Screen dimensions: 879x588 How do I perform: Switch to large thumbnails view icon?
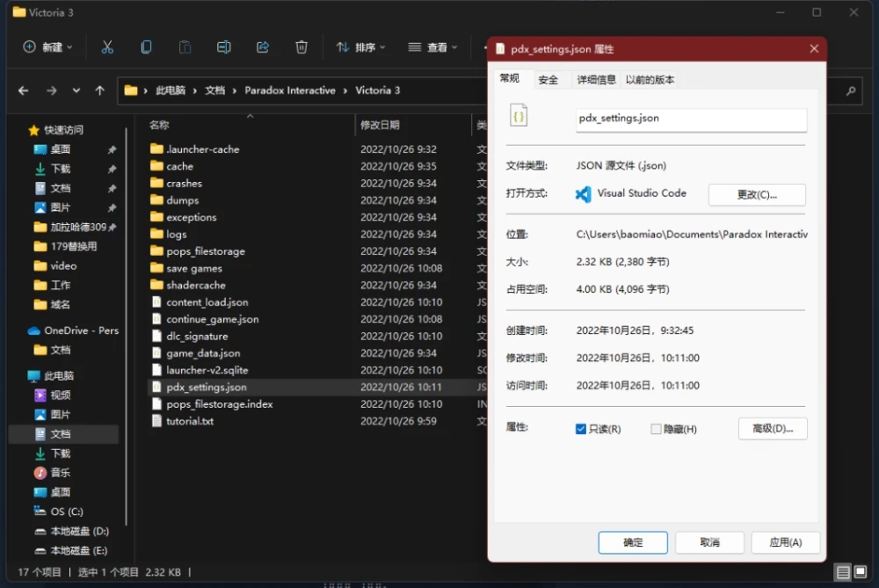(x=861, y=572)
